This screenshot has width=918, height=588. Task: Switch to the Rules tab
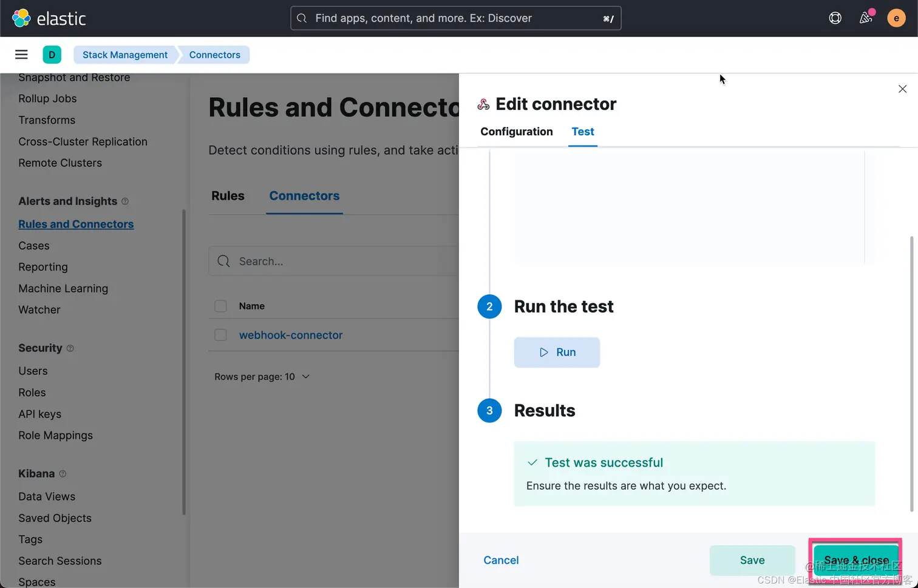pos(228,196)
